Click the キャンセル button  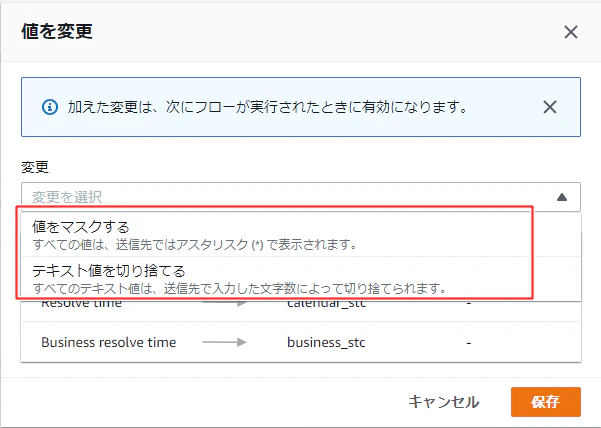[443, 402]
